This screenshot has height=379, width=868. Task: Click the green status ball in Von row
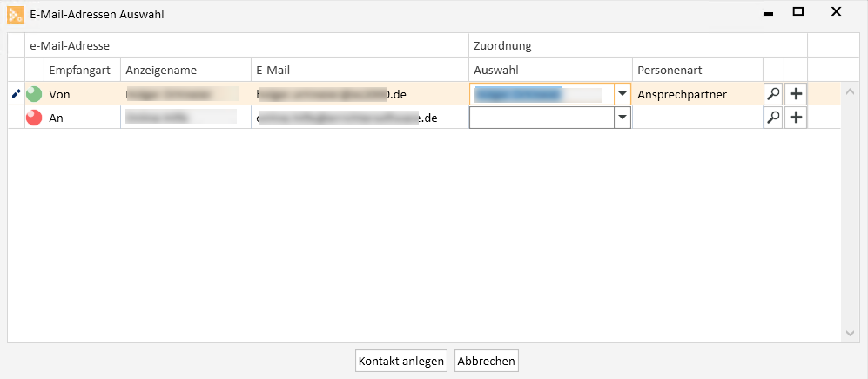tap(34, 94)
